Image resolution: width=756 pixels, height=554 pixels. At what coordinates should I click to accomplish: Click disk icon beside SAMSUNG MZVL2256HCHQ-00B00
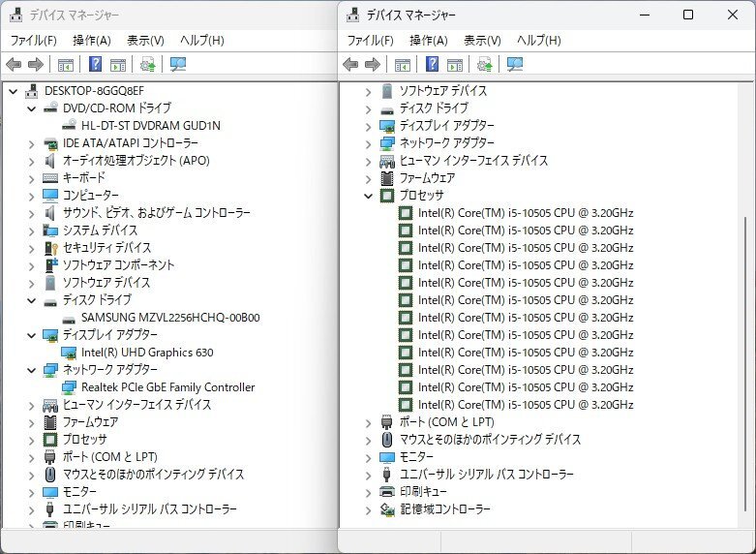pyautogui.click(x=69, y=319)
